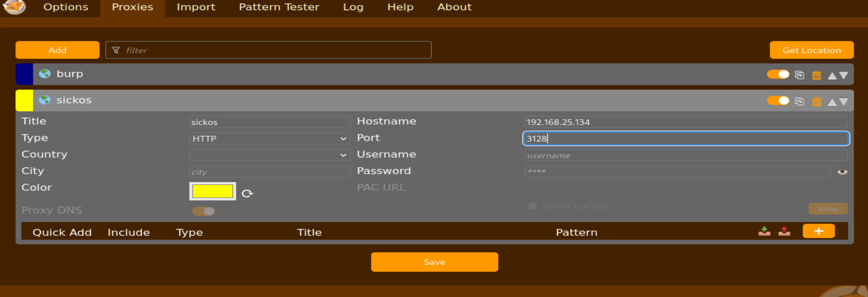Click the blue color block of burp
868x297 pixels.
(24, 74)
